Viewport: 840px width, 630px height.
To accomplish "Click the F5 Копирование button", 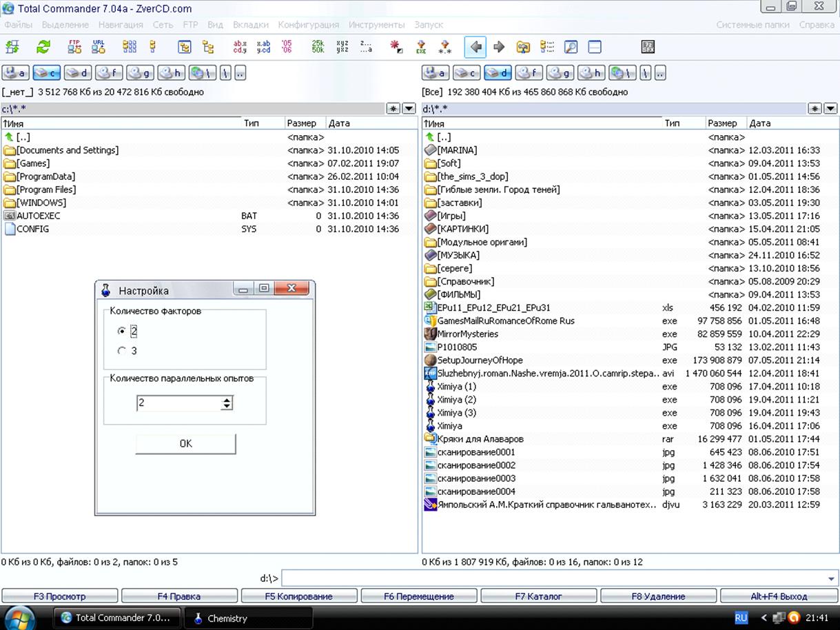I will click(298, 596).
